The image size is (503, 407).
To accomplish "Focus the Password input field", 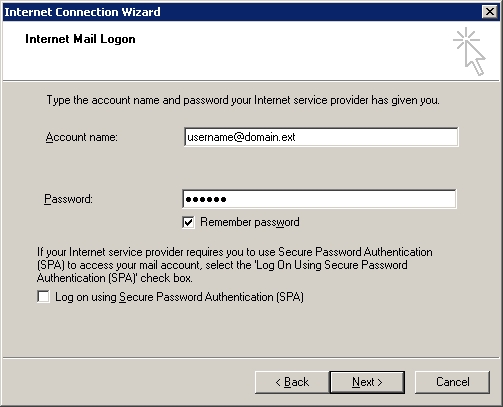I will tap(319, 199).
